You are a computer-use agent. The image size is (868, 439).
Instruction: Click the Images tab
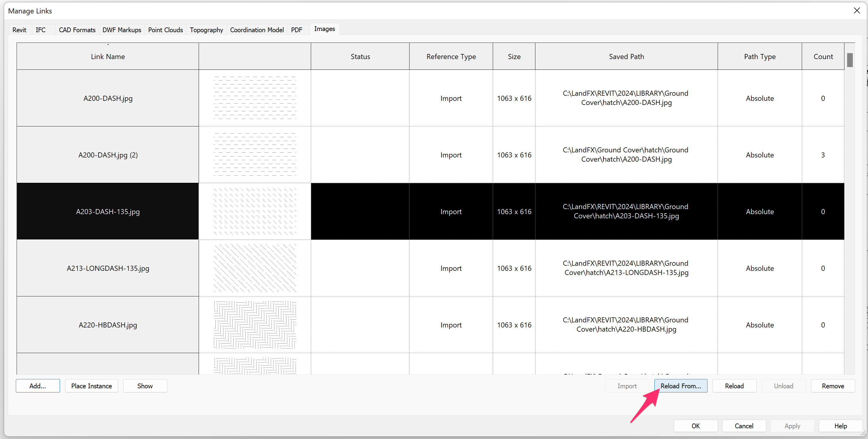pyautogui.click(x=324, y=29)
